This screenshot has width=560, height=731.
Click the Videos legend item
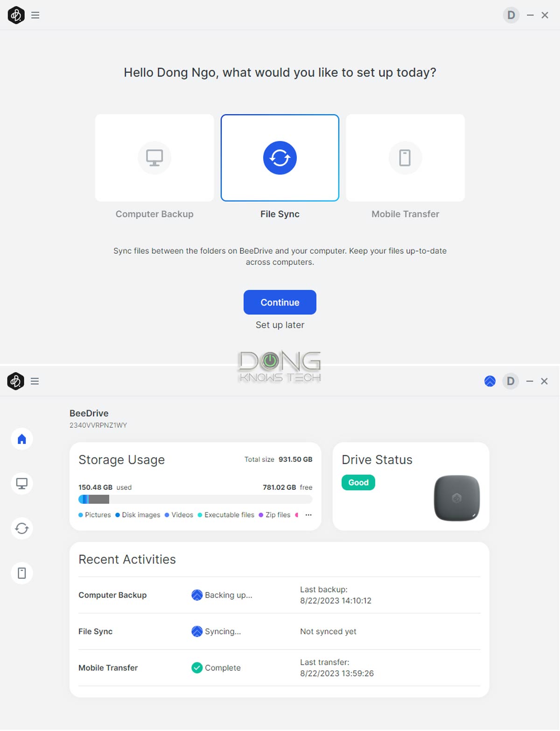tap(179, 515)
